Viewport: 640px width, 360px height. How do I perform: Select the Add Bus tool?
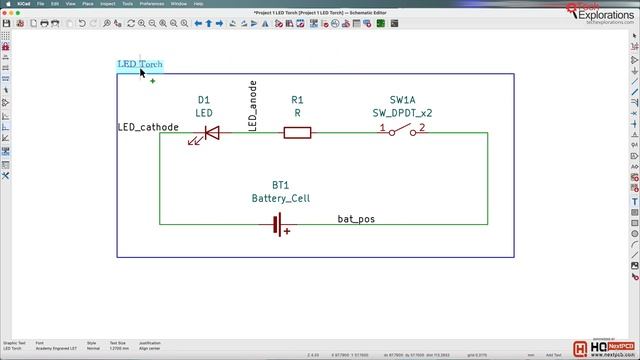pyautogui.click(x=634, y=92)
